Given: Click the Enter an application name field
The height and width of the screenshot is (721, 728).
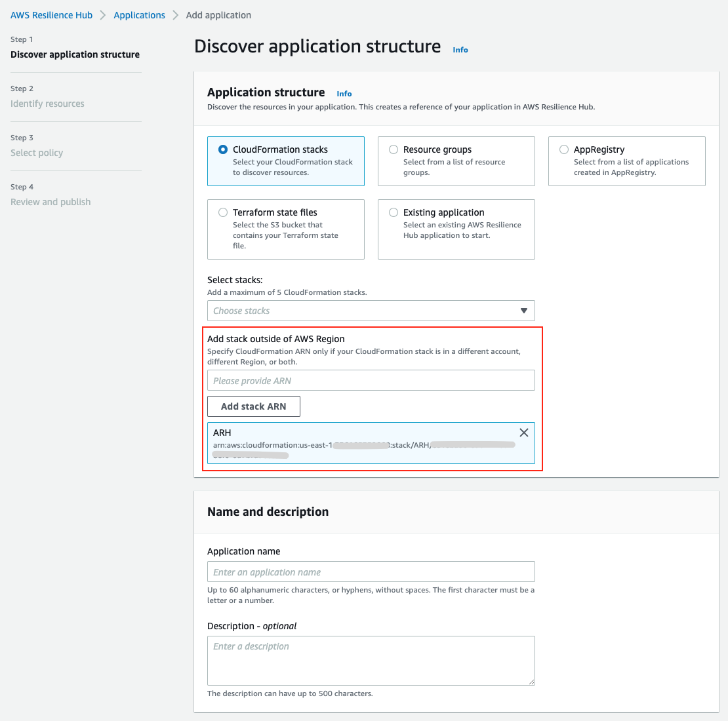Looking at the screenshot, I should [371, 572].
